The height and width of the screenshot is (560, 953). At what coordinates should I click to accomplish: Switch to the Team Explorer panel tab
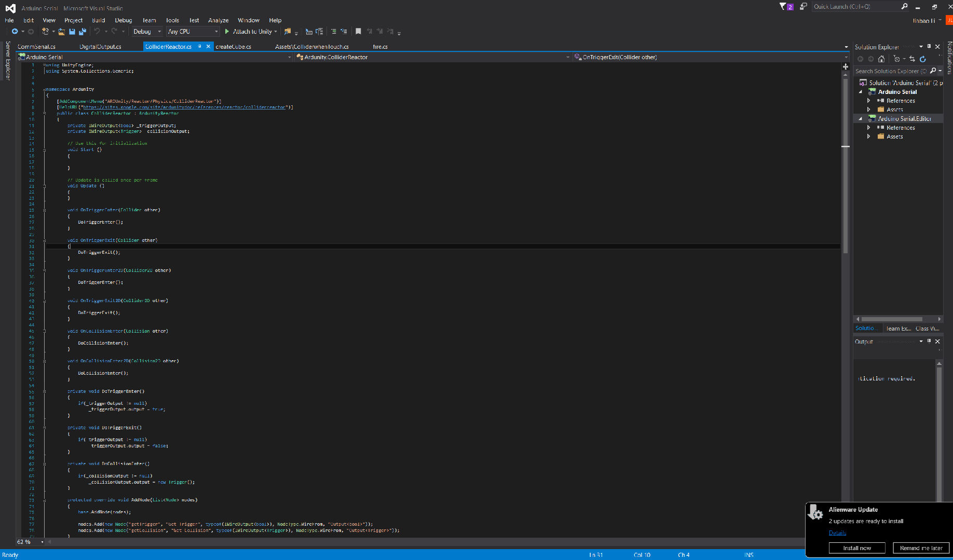pos(898,329)
